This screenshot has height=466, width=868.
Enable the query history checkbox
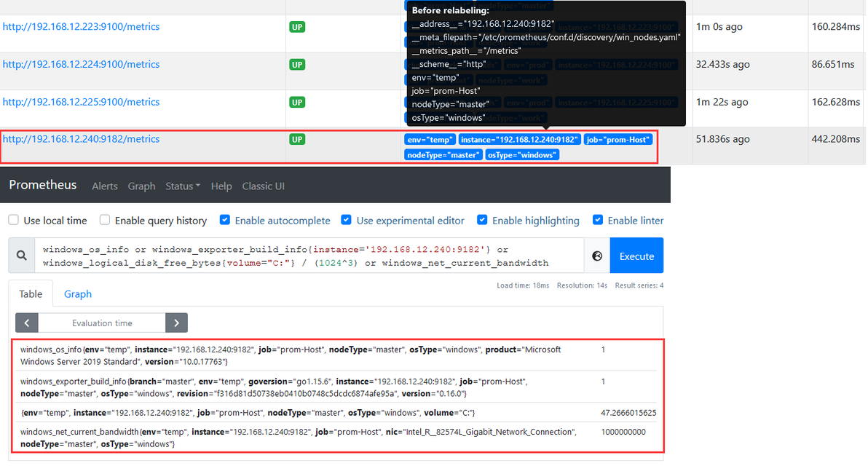pos(105,220)
